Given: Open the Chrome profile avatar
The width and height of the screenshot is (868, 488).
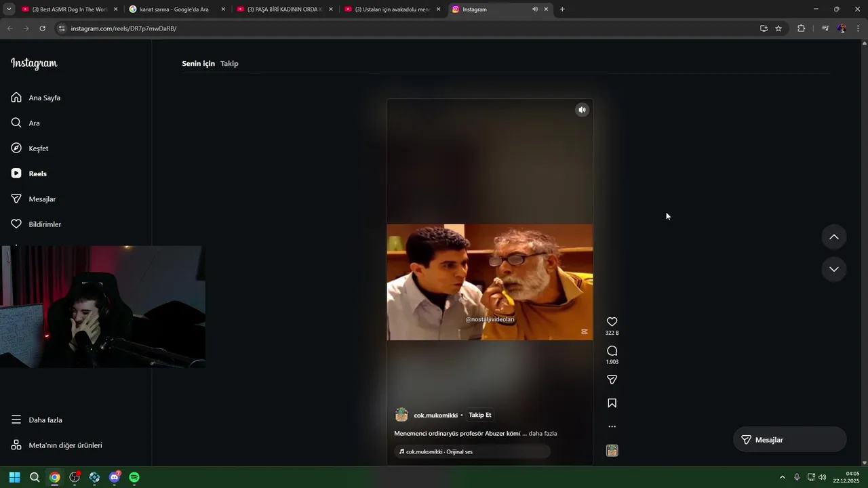Looking at the screenshot, I should click(842, 28).
